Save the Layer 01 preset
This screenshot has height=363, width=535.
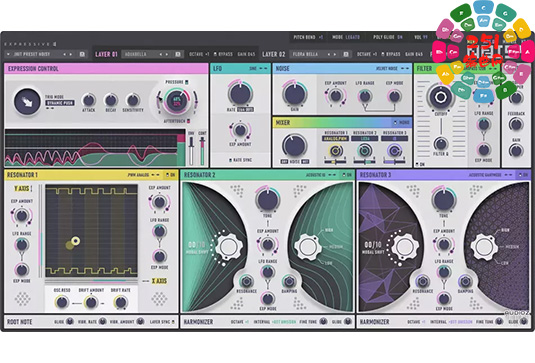click(x=178, y=54)
